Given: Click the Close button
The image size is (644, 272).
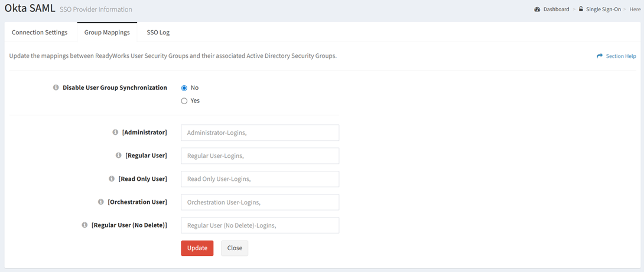Looking at the screenshot, I should (x=235, y=248).
